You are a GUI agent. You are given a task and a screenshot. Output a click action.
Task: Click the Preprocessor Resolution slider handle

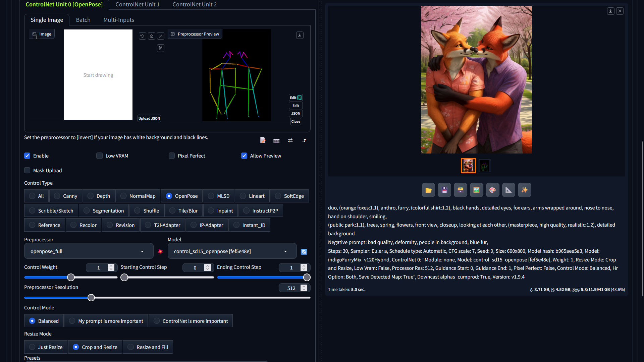(x=91, y=298)
